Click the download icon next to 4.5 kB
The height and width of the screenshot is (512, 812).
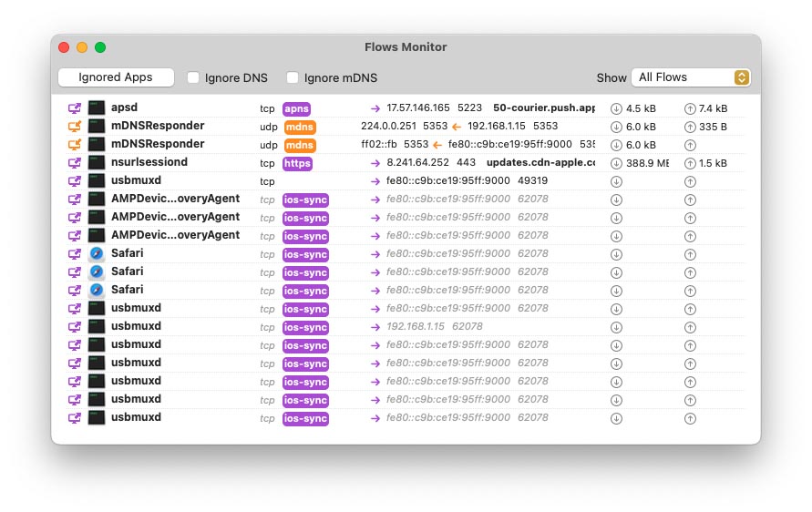coord(616,108)
